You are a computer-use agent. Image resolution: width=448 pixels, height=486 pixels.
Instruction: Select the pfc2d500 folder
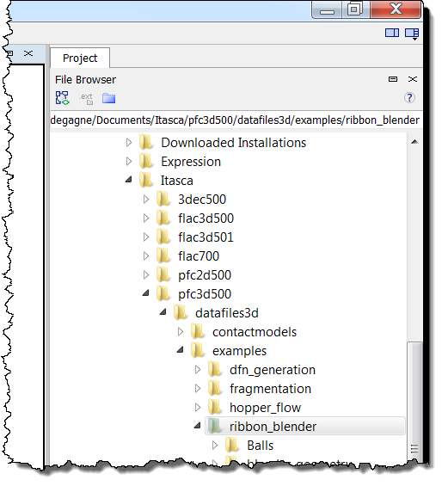pos(205,275)
